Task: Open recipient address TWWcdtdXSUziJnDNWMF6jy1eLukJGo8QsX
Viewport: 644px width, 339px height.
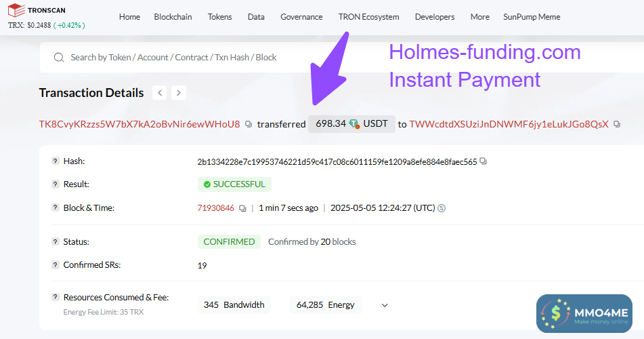Action: [x=509, y=124]
